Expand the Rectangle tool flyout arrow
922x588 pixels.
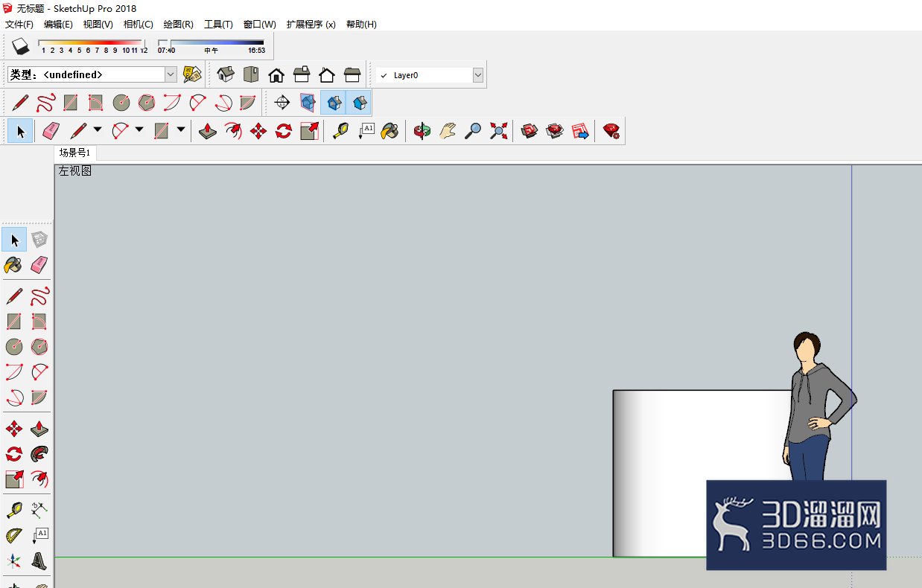click(181, 131)
